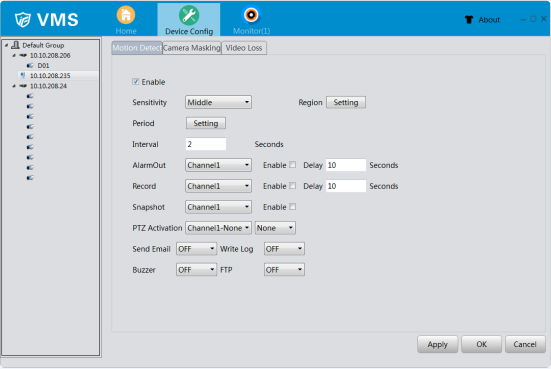Close the VMS window
Screen dimensions: 551x369
point(543,19)
